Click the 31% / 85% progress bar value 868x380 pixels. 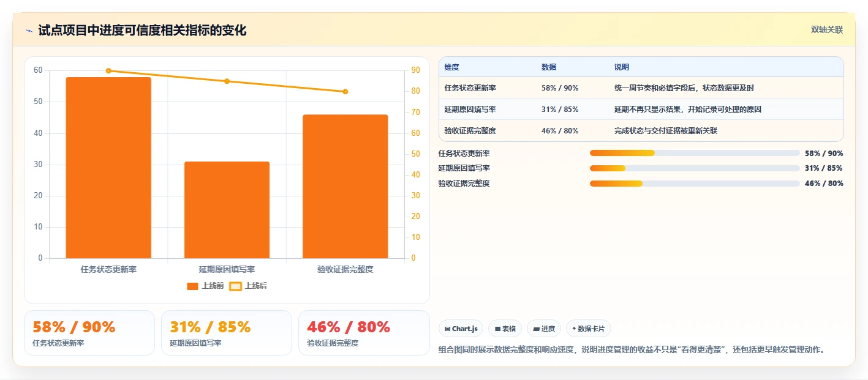coord(824,168)
